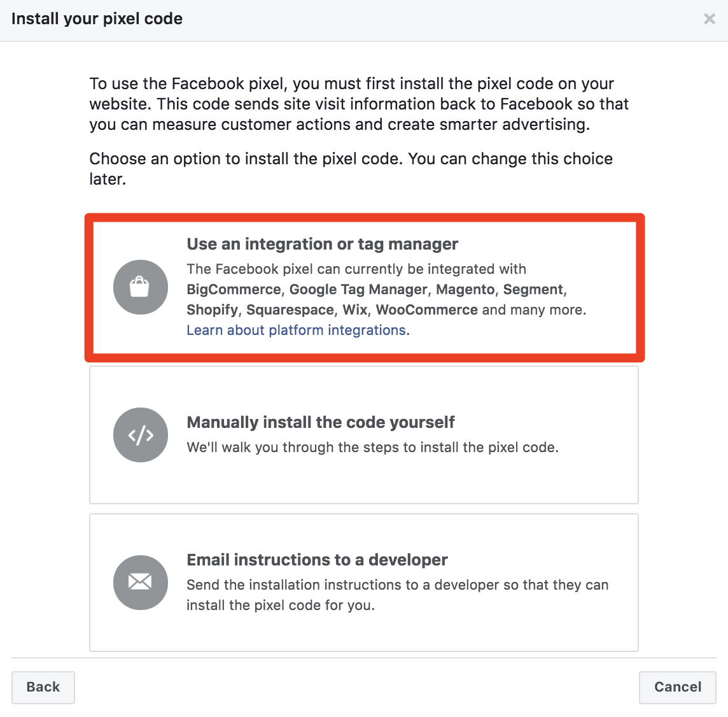The width and height of the screenshot is (728, 717).
Task: Click the 'We'll walk you through' description text
Action: [372, 447]
